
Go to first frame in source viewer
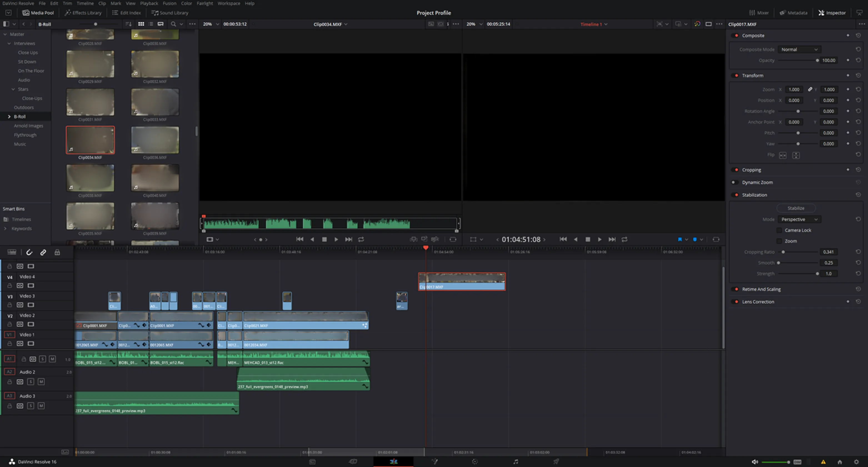[x=299, y=239]
